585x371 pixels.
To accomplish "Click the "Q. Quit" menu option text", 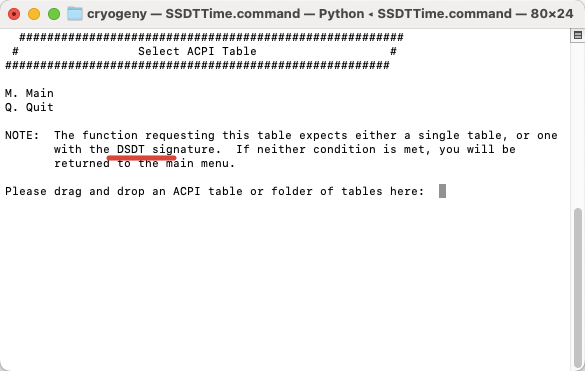I will pos(29,107).
